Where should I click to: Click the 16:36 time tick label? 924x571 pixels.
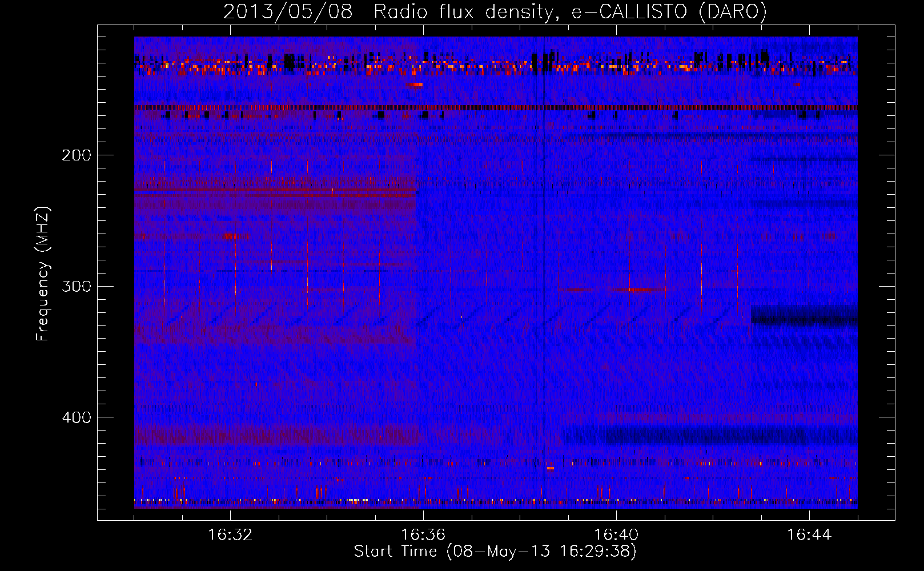(x=423, y=534)
